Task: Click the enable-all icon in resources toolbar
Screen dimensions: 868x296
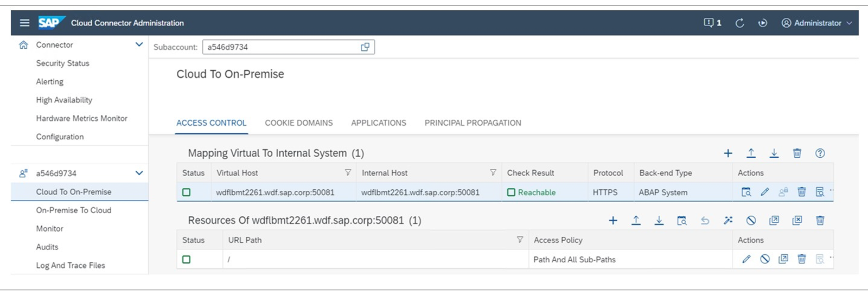Action: [x=774, y=221]
